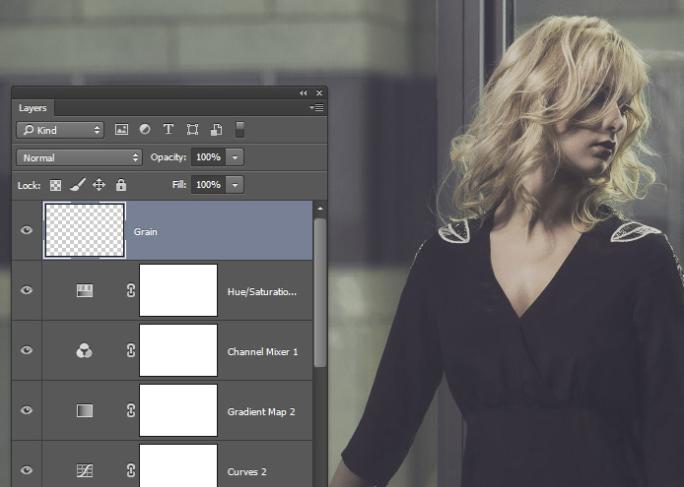This screenshot has height=487, width=684.
Task: Open the Layers panel flyout menu
Action: point(317,107)
